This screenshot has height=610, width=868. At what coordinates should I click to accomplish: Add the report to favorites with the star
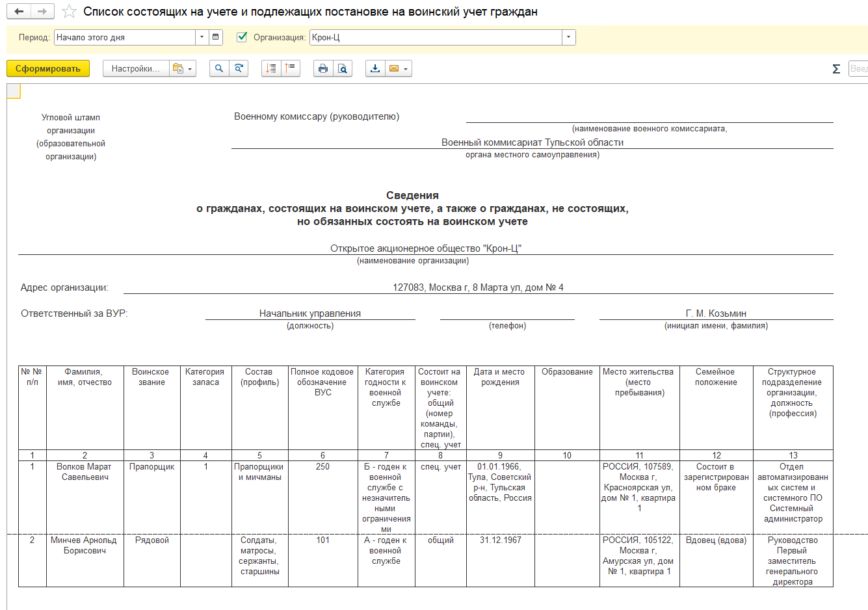(69, 12)
